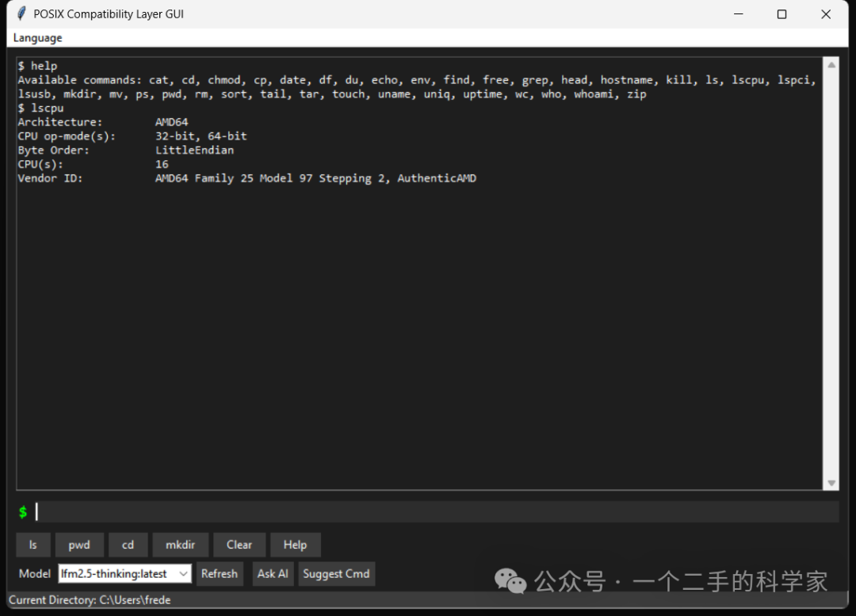Click the 'AMD64' architecture value
This screenshot has height=616, width=856.
[171, 122]
